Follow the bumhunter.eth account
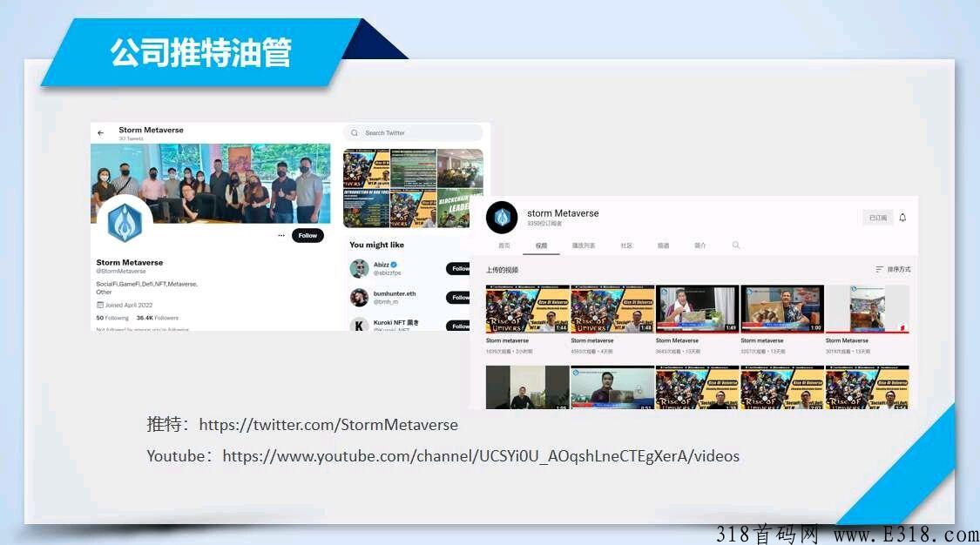This screenshot has width=980, height=545. pyautogui.click(x=458, y=297)
